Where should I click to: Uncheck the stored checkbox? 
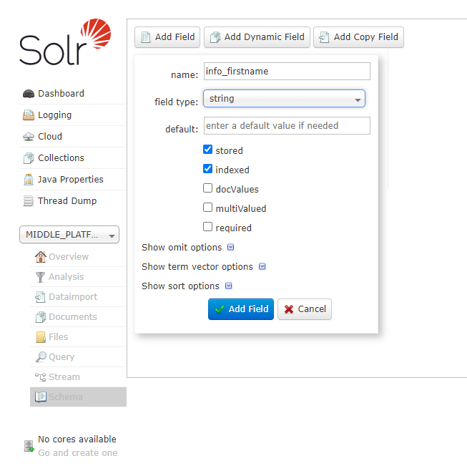tap(207, 150)
